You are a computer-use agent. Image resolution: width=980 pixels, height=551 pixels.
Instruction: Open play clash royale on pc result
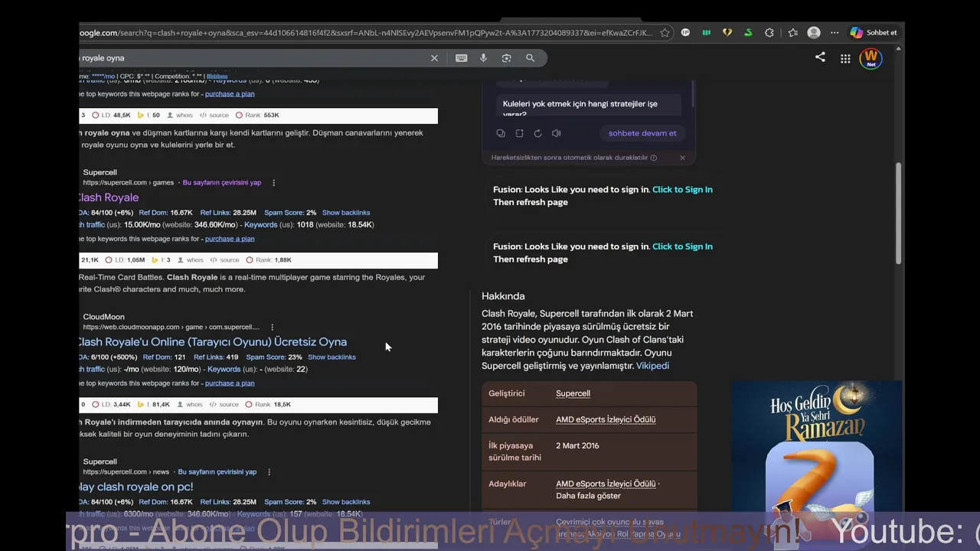click(x=136, y=487)
